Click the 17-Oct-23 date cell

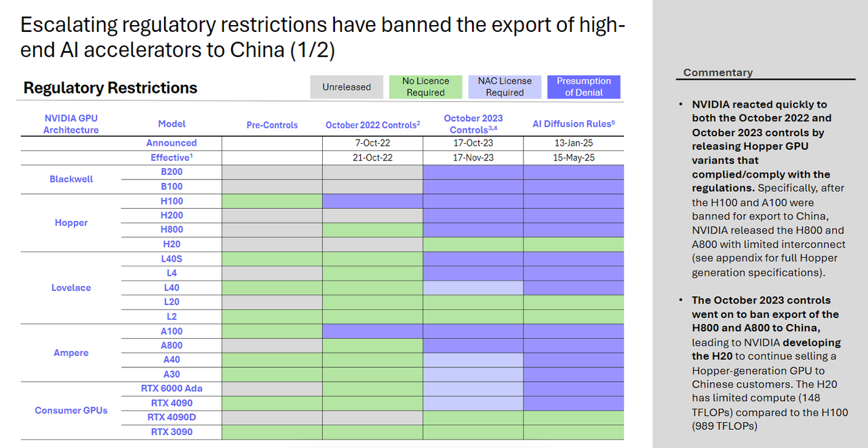tap(473, 143)
